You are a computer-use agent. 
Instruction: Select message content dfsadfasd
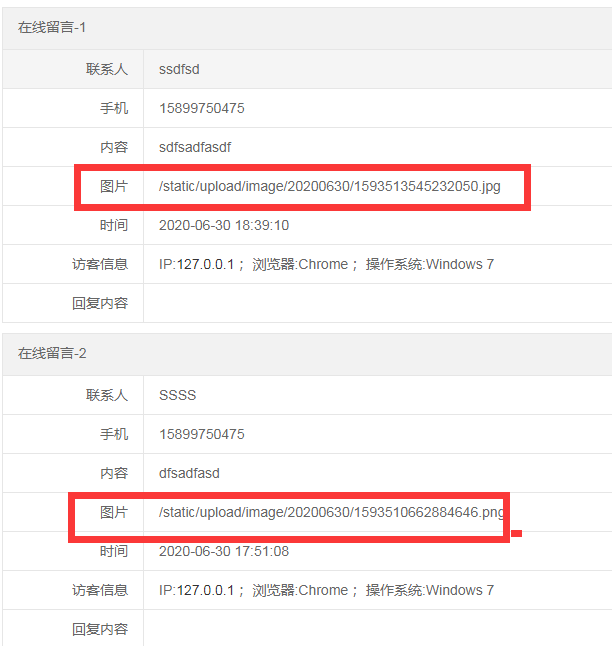pyautogui.click(x=189, y=473)
